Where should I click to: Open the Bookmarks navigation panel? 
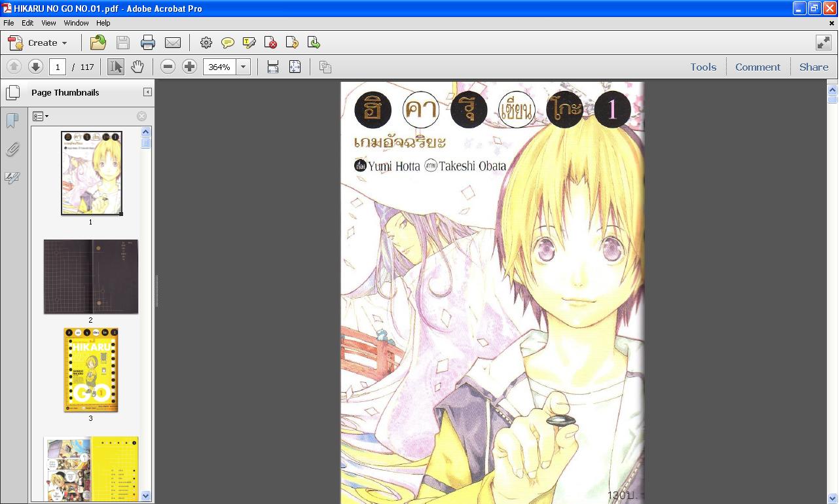[x=12, y=121]
